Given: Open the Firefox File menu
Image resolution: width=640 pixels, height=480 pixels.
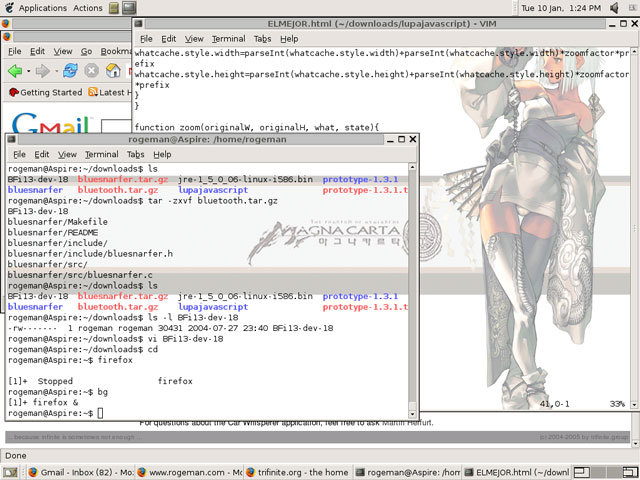Looking at the screenshot, I should pos(15,51).
